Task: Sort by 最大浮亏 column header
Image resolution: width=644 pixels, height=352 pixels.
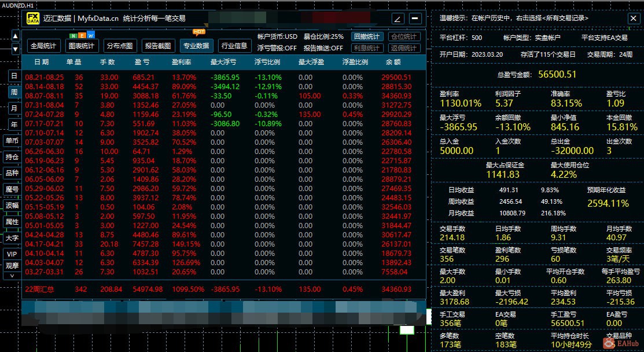Action: click(x=223, y=63)
